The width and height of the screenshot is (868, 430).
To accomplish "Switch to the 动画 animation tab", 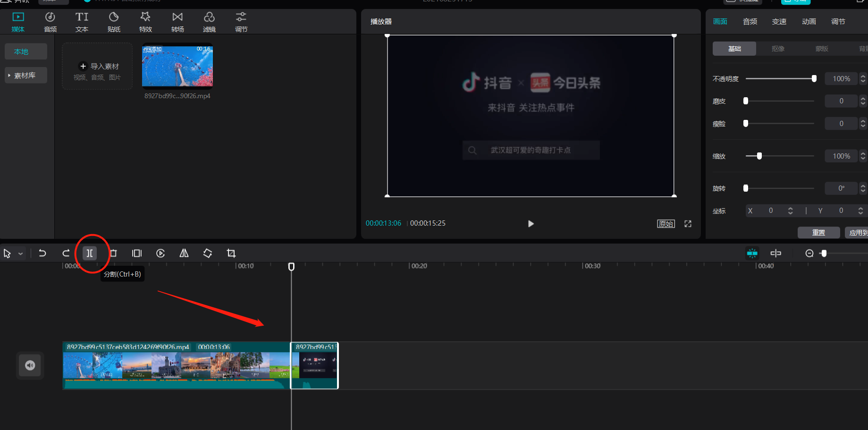I will point(809,22).
